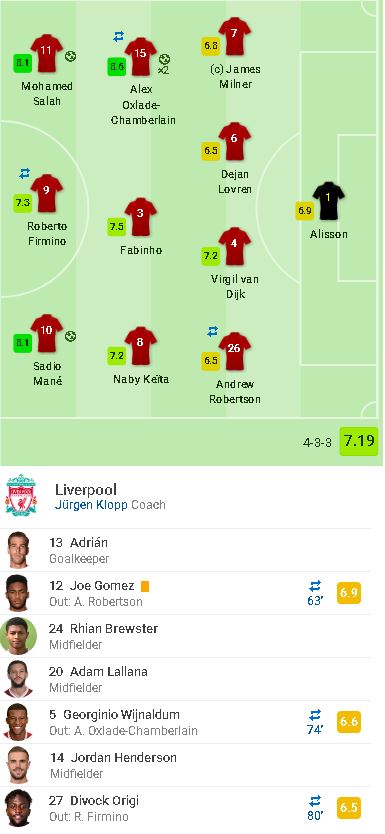This screenshot has width=385, height=834.
Task: Click the Liverpool club crest logo
Action: (21, 495)
